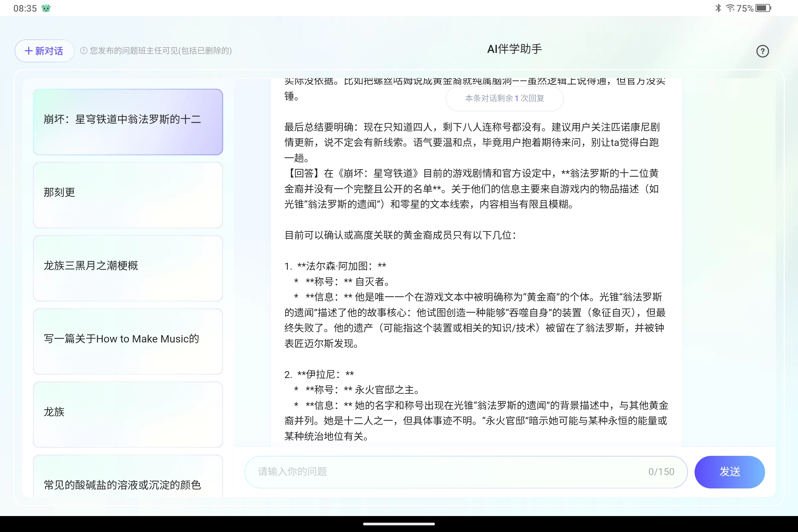The image size is (798, 532).
Task: Send the message with 发送 button
Action: tap(730, 472)
